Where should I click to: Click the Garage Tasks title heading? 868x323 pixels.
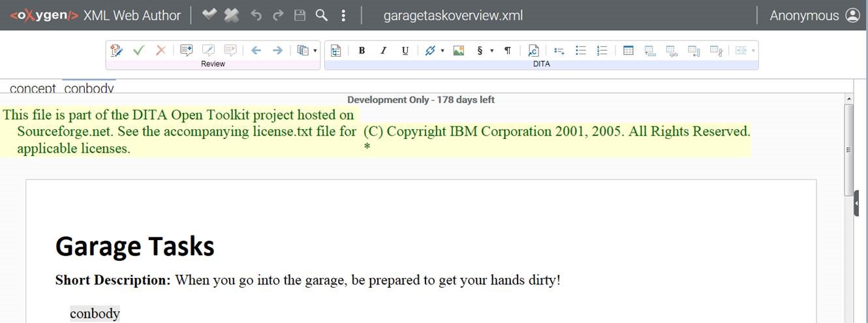pos(135,246)
